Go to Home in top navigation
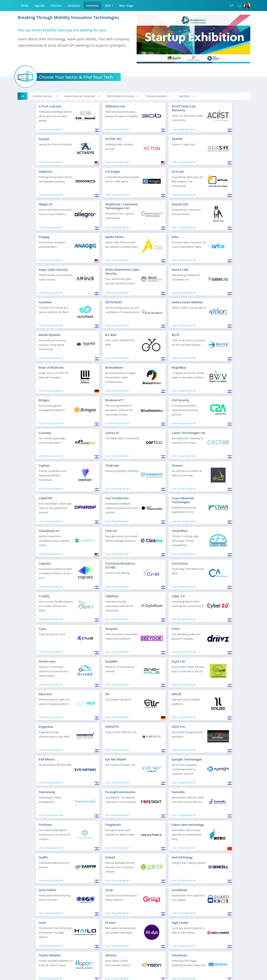Screen dimensions: 267x980 click(24, 6)
